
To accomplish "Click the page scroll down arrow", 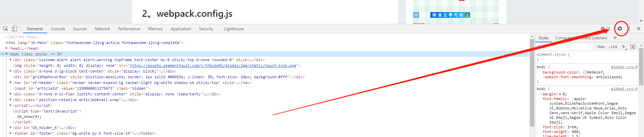I will pos(641,21).
